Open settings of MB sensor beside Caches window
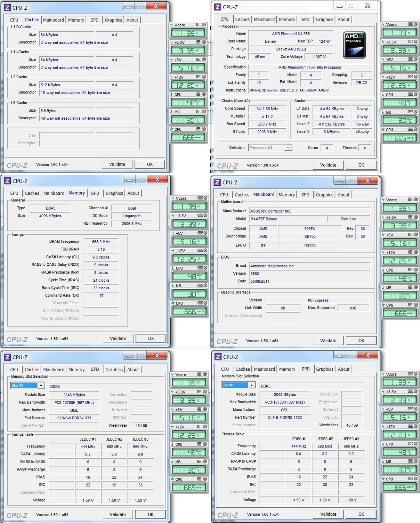420x523 pixels. 199,112
